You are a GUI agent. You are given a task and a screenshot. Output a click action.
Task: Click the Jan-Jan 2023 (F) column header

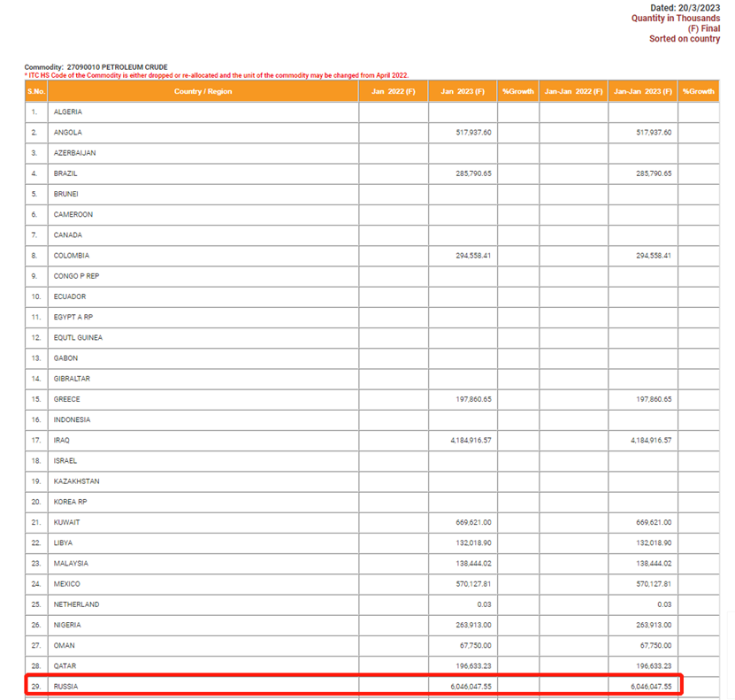(x=642, y=91)
